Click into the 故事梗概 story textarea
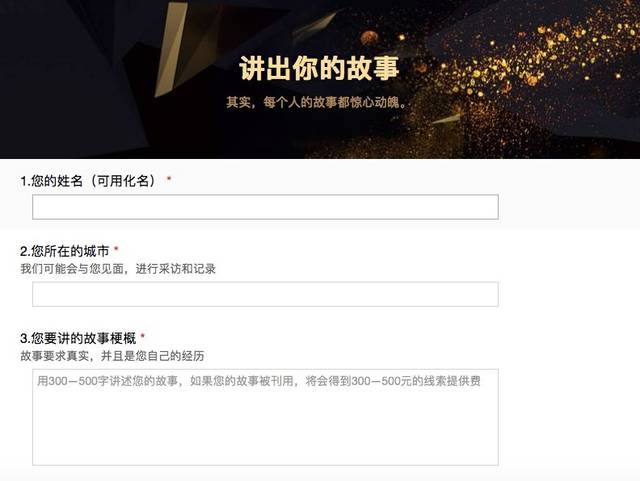Screen dimensions: 640x481 tap(265, 417)
